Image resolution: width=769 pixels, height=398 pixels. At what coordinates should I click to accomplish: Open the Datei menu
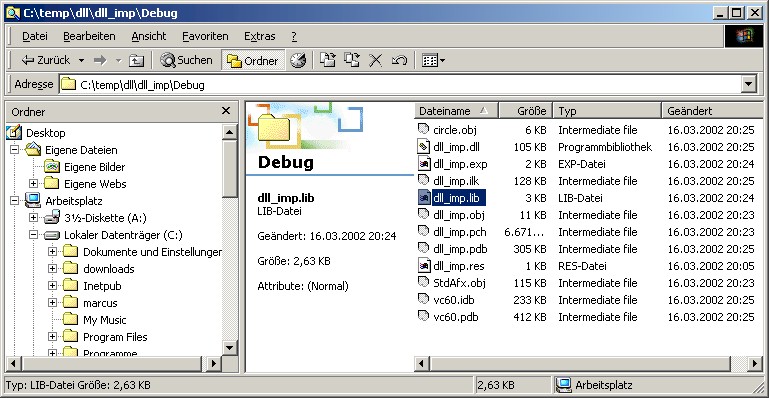coord(35,36)
